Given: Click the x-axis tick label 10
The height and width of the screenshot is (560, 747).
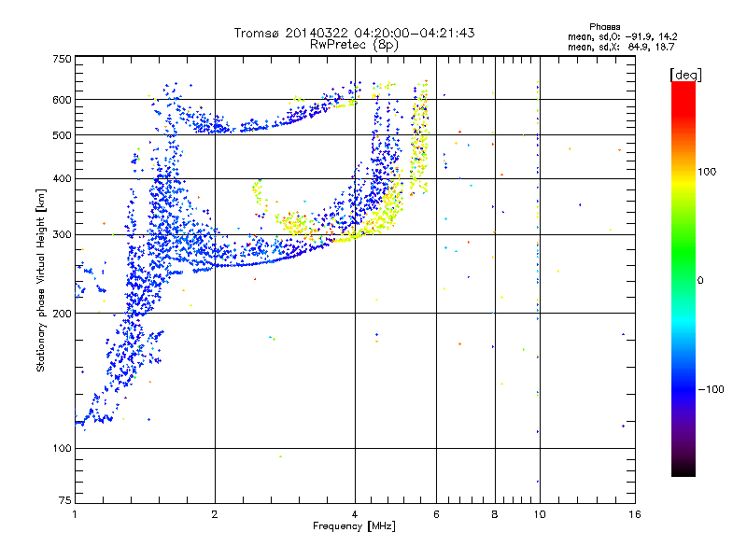Looking at the screenshot, I should 540,514.
